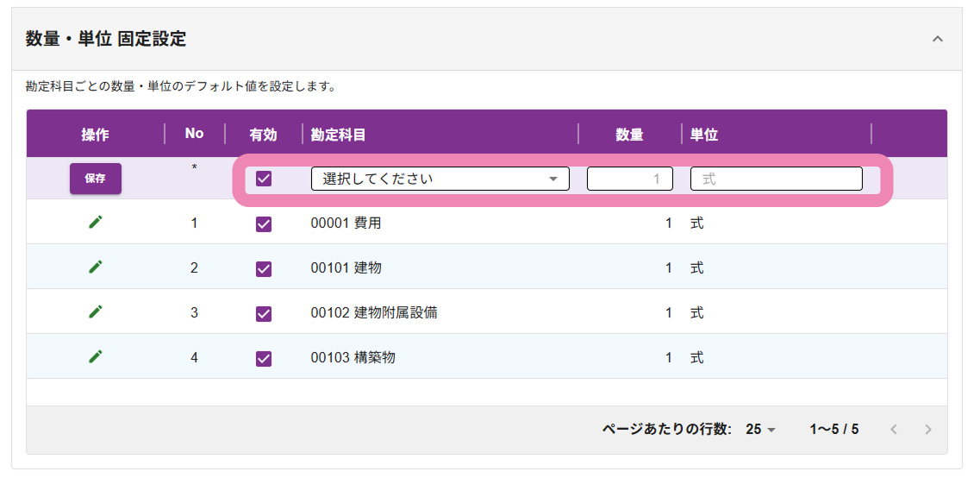Open the 選択してください account dropdown
The image size is (980, 478).
pos(440,179)
